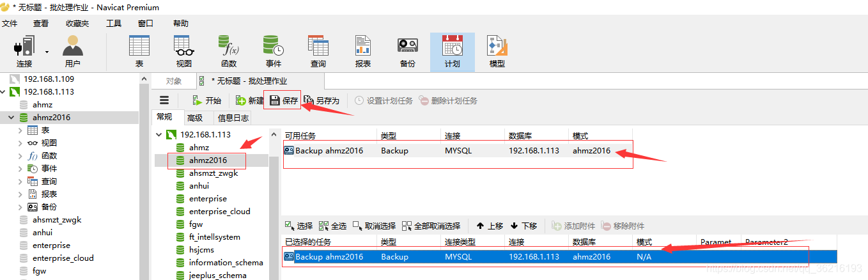Open the 文件 menu
The width and height of the screenshot is (868, 280).
pos(10,24)
